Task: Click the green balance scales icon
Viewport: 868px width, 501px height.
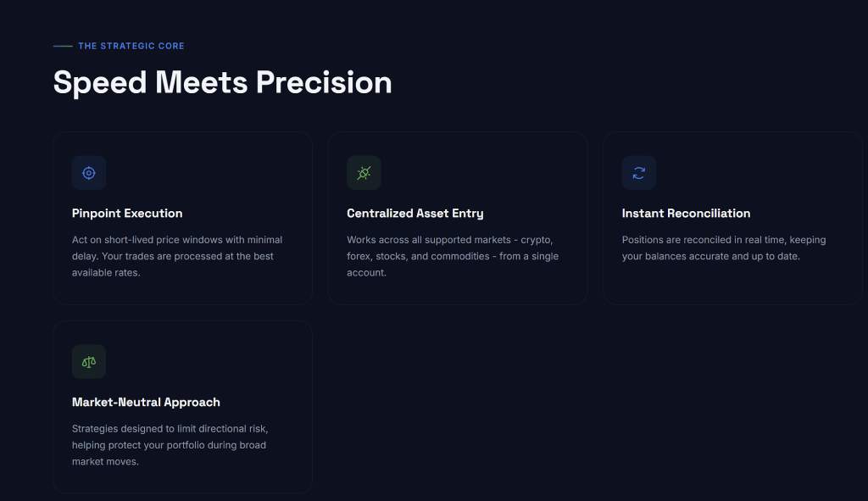Action: [x=88, y=362]
